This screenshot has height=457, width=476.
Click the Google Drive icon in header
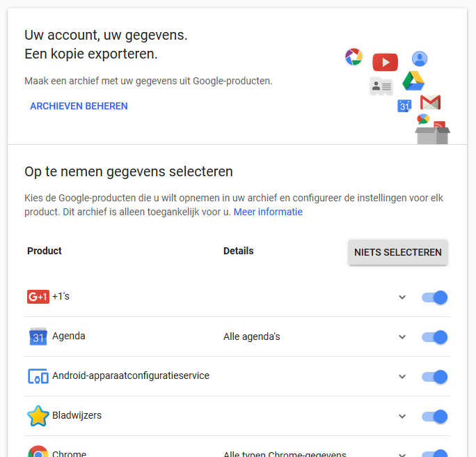(x=413, y=81)
